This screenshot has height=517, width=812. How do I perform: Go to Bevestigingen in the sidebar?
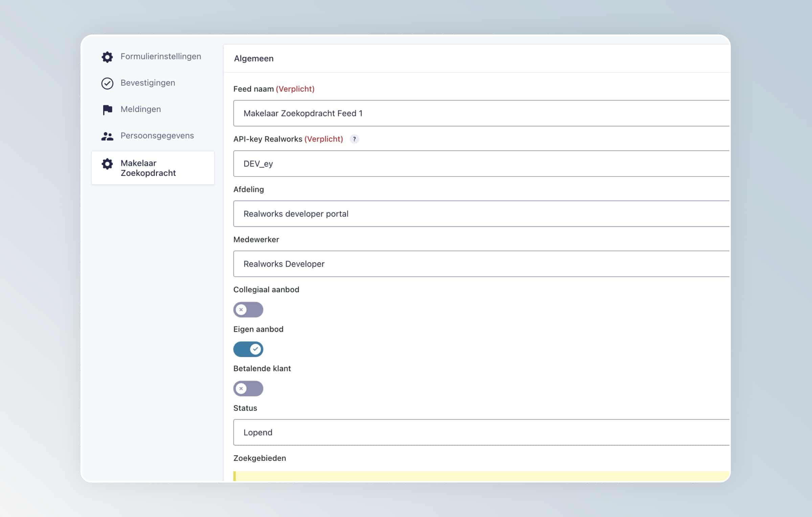tap(148, 83)
